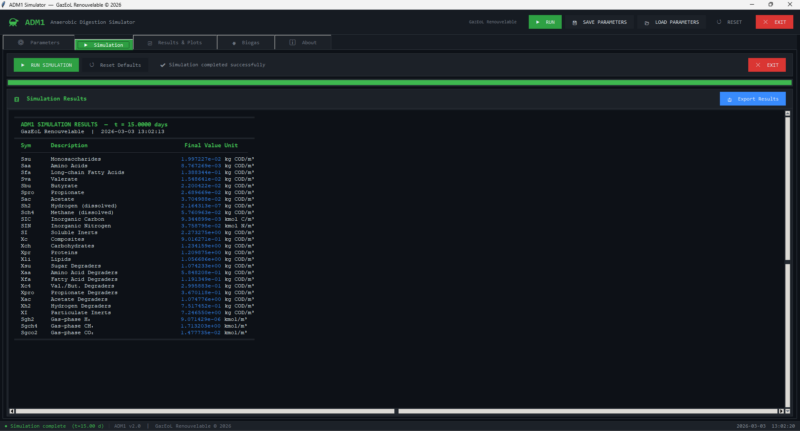
Task: Click the 'Sgh2' symbol cell
Action: pos(28,319)
